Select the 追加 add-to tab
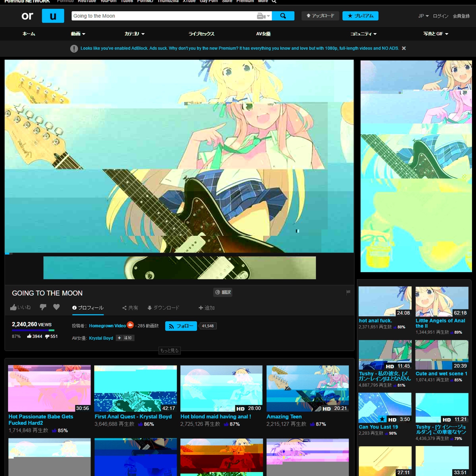Image resolution: width=476 pixels, height=476 pixels. point(207,308)
